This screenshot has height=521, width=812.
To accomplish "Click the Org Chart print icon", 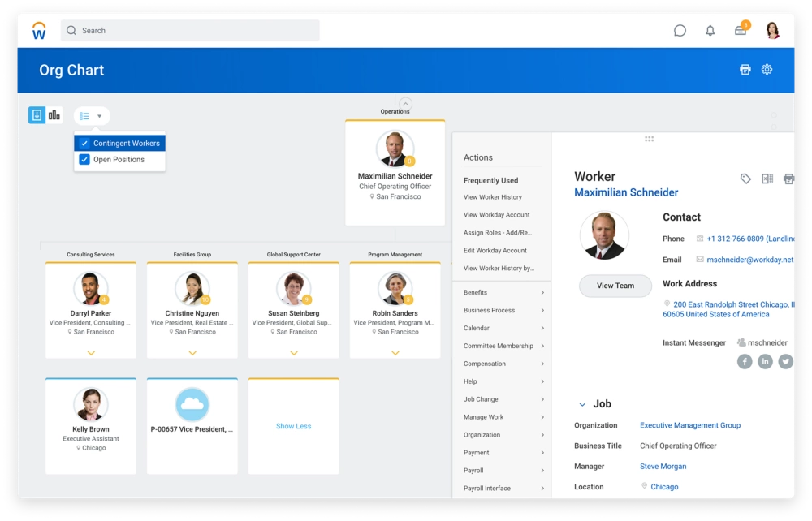I will [x=745, y=70].
